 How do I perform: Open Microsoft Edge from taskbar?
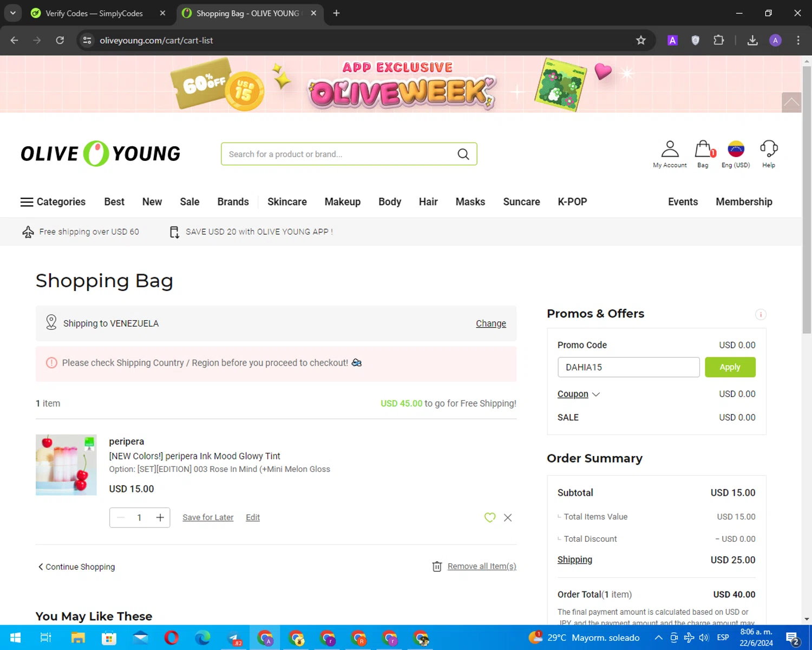203,638
